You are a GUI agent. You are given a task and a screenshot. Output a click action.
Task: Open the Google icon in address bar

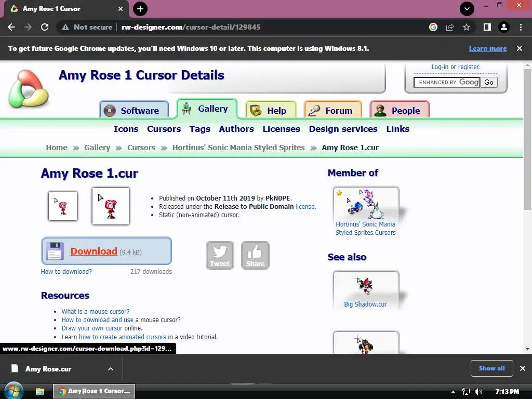coord(433,27)
